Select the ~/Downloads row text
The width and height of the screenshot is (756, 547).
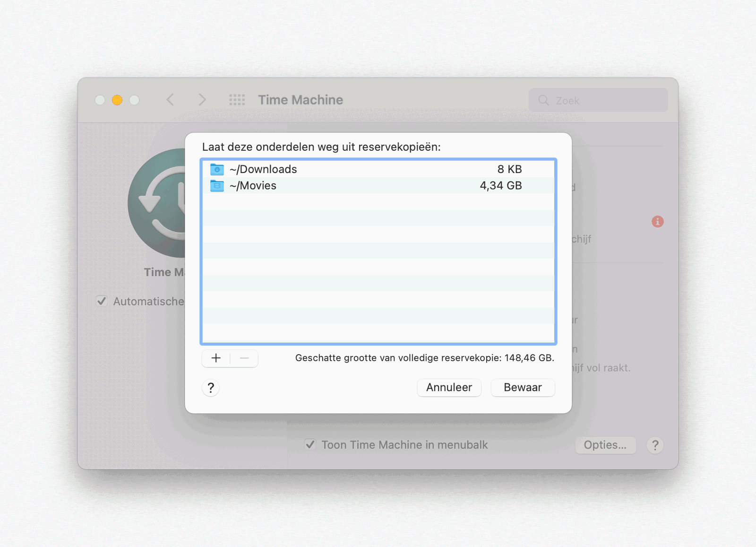(263, 169)
